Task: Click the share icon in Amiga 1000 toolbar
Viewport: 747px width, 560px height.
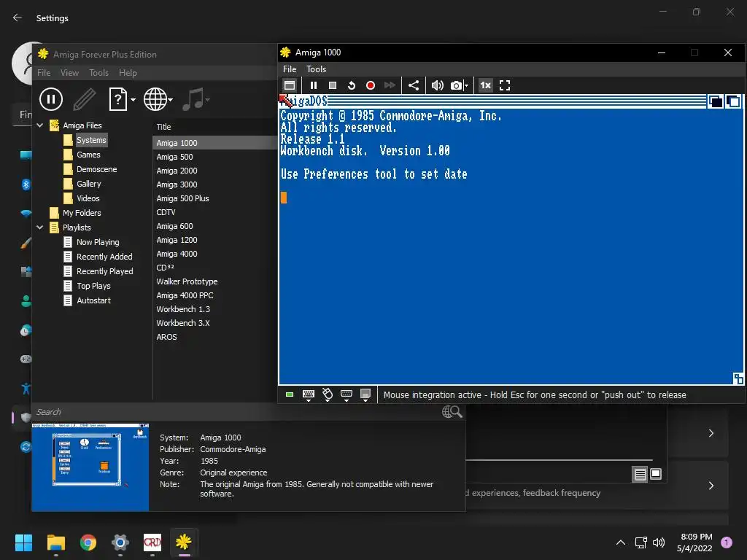Action: 414,85
